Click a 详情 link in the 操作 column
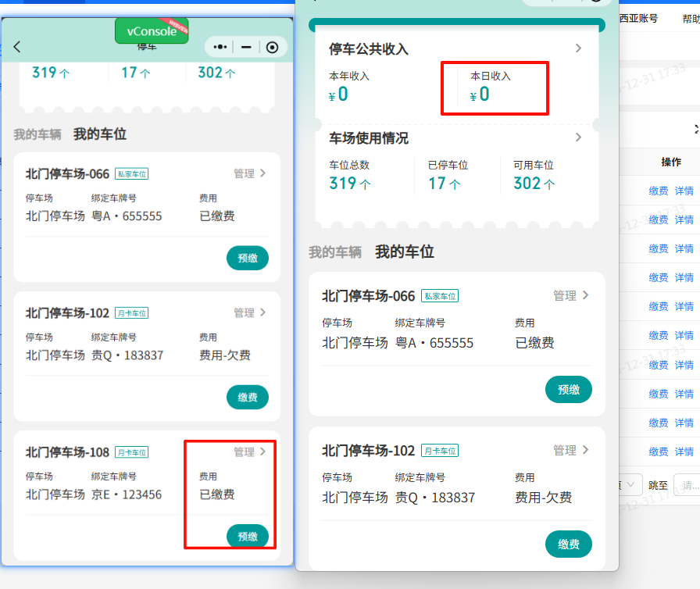Viewport: 700px width, 589px height. pyautogui.click(x=684, y=191)
